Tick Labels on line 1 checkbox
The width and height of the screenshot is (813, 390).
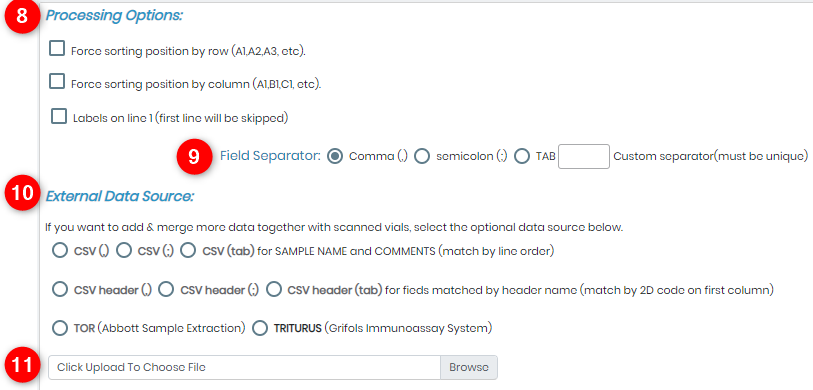coord(59,116)
